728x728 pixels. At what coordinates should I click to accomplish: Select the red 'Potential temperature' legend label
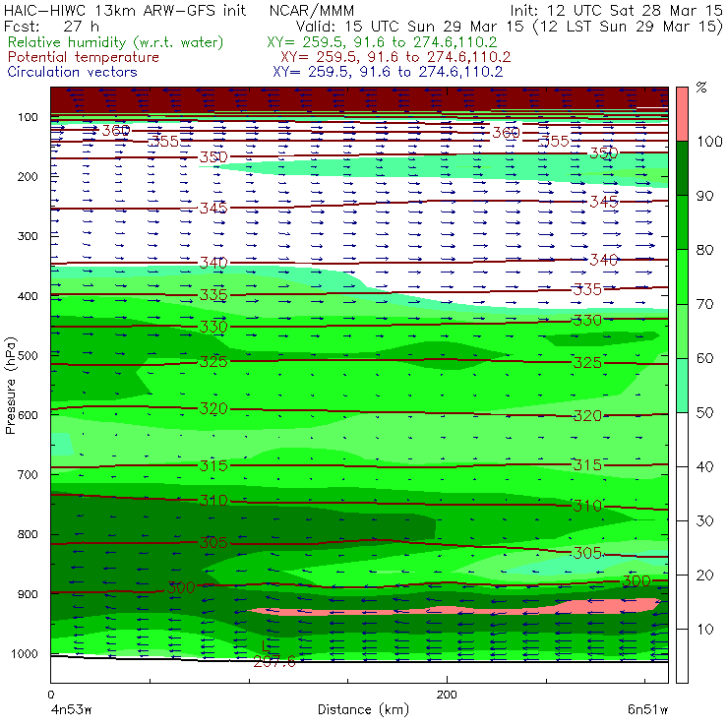[x=84, y=57]
